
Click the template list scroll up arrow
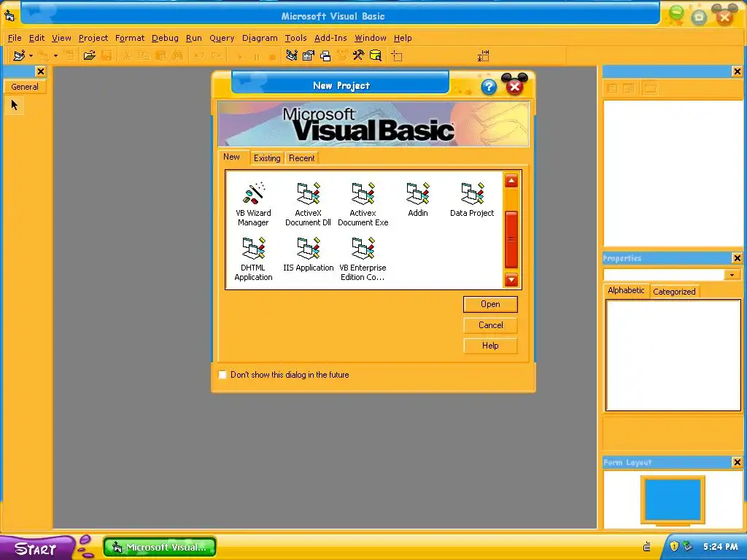pos(511,181)
